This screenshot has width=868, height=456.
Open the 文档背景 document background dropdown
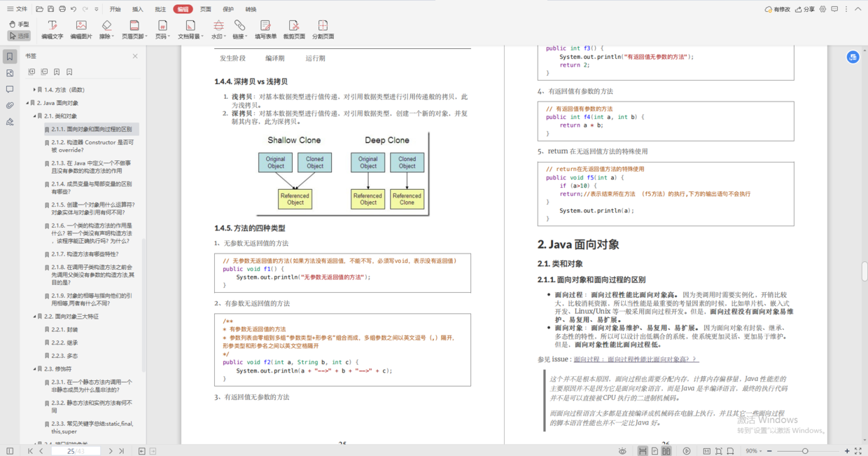tap(190, 29)
